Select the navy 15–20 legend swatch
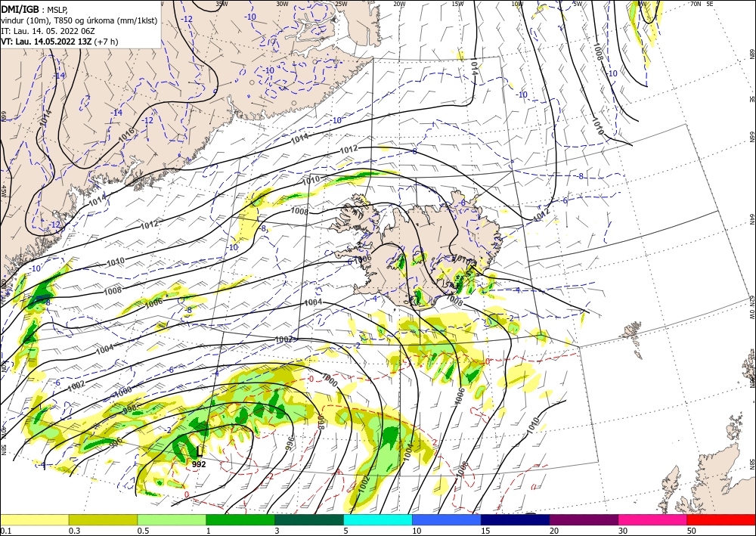The width and height of the screenshot is (756, 536). tap(516, 520)
